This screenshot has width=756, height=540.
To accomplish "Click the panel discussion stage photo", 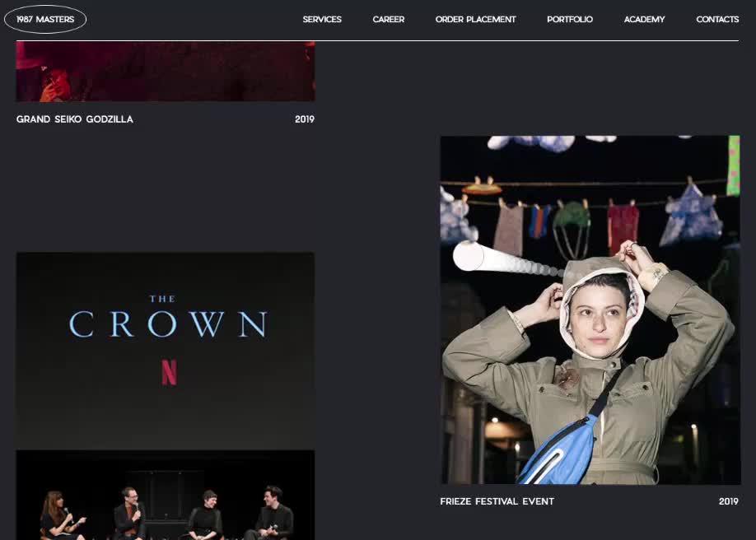I will [x=166, y=496].
